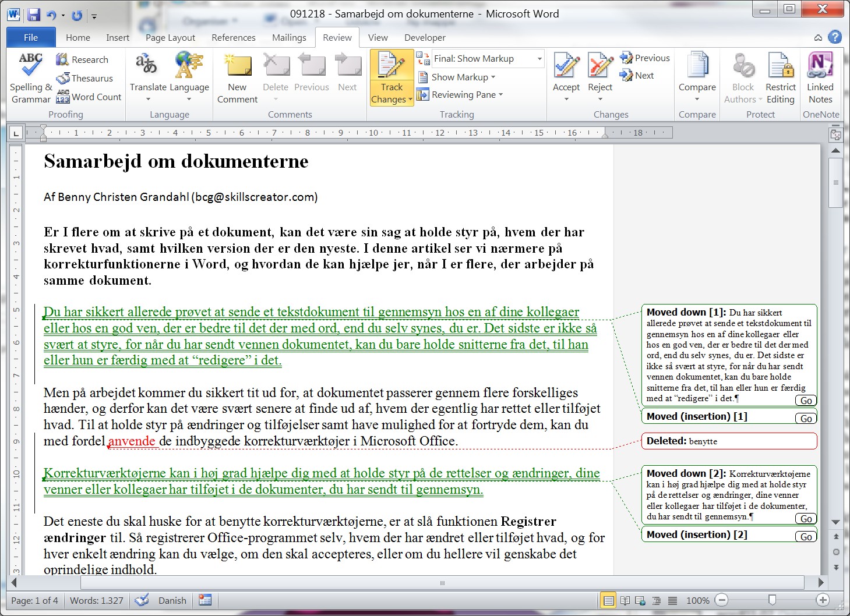Viewport: 850px width, 616px height.
Task: Toggle the ruler view button
Action: pos(835,135)
